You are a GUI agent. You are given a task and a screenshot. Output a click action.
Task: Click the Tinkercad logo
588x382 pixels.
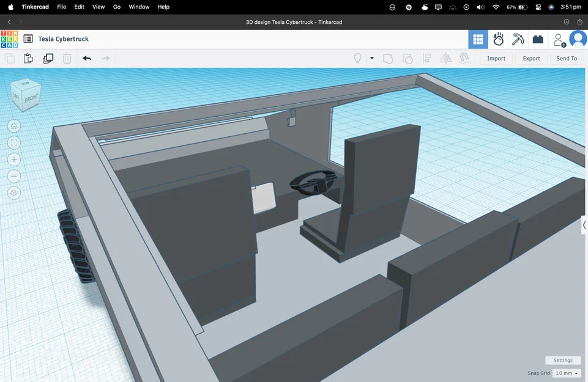[9, 39]
